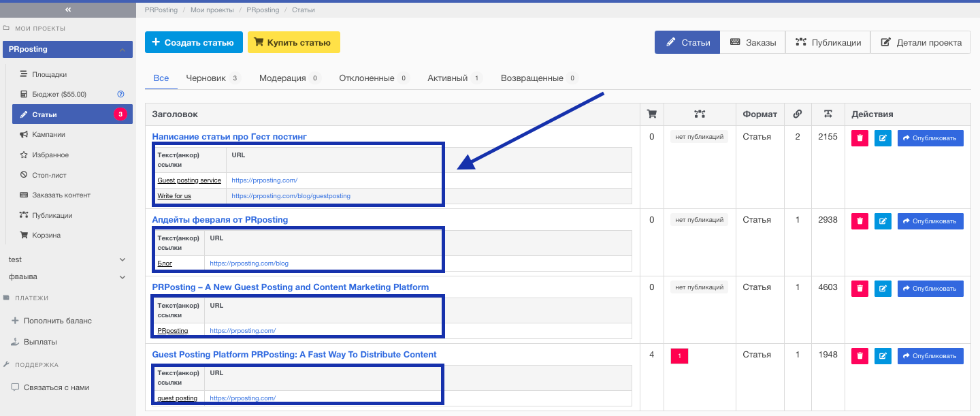Select the Отклоненные filter tab
The width and height of the screenshot is (980, 416).
[x=374, y=78]
